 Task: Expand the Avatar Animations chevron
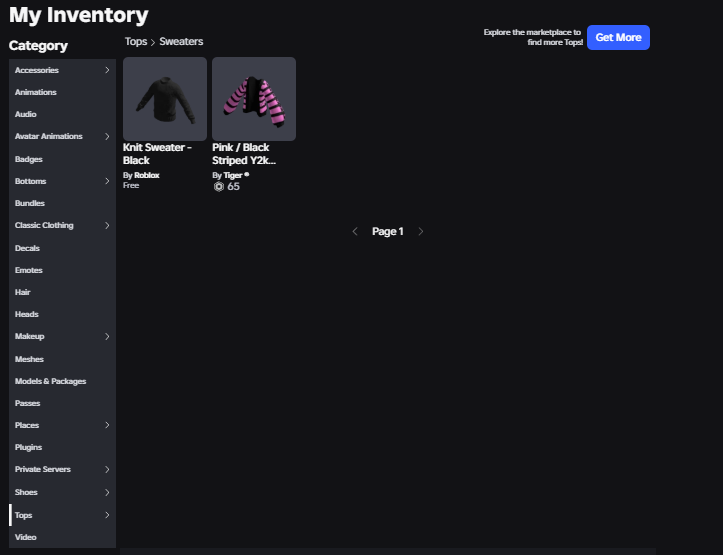107,136
